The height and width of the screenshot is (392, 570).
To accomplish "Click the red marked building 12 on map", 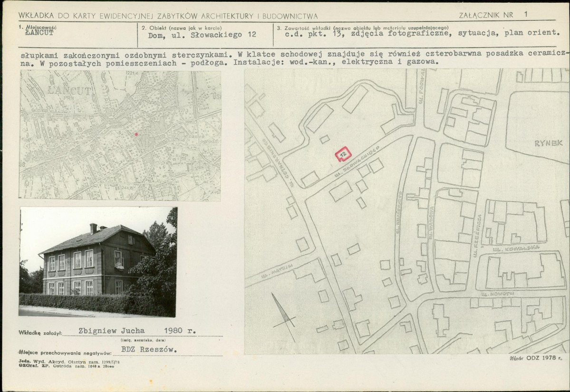I will 343,154.
